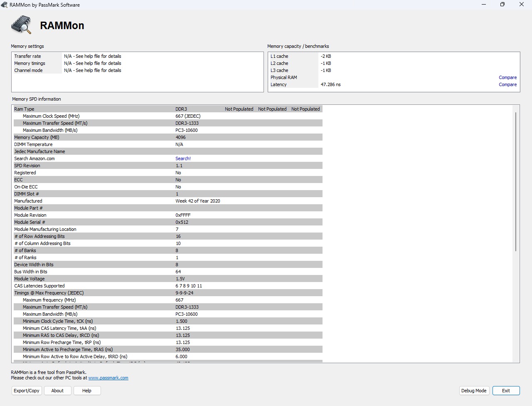Viewport: 532px width, 406px height.
Task: Select the # of Banks row
Action: click(x=168, y=250)
